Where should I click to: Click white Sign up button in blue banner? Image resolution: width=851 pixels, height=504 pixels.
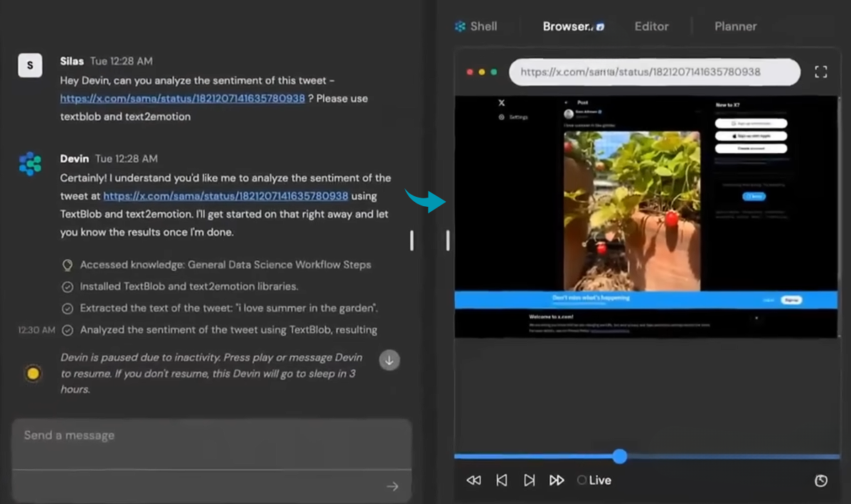pos(791,300)
